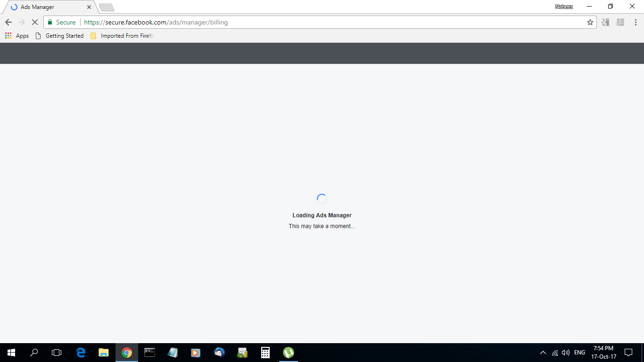Launch the media player taskbar icon
The height and width of the screenshot is (362, 644).
click(x=196, y=353)
